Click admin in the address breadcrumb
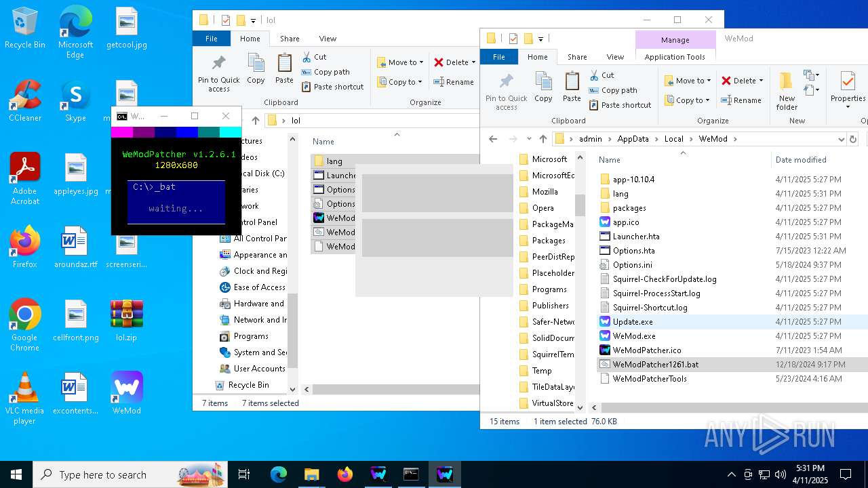The height and width of the screenshot is (488, 868). pyautogui.click(x=590, y=139)
